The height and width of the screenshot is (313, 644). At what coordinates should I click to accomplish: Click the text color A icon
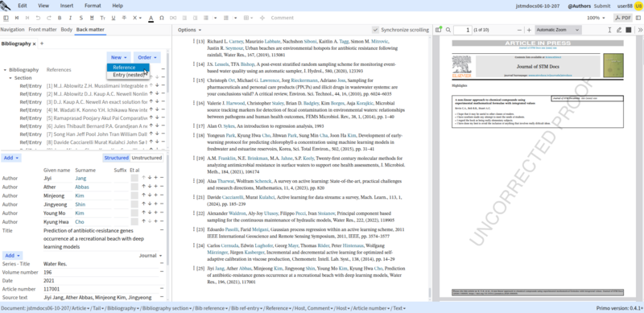pos(151,18)
